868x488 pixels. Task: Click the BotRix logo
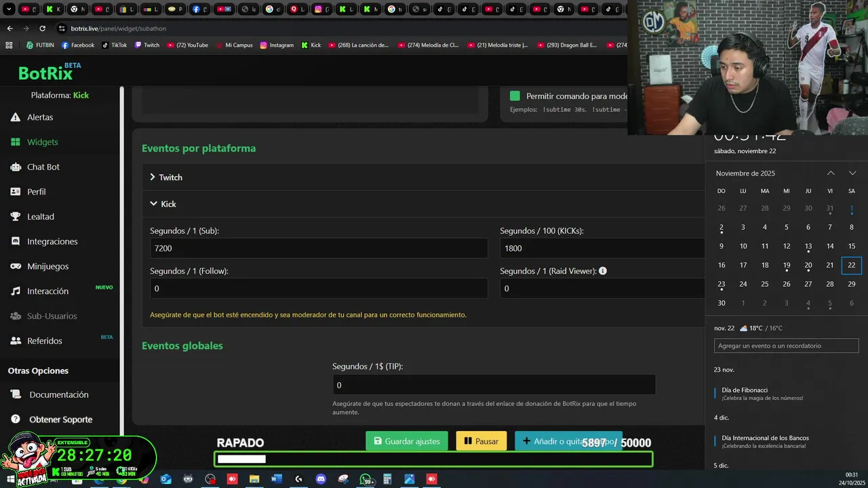click(x=45, y=73)
